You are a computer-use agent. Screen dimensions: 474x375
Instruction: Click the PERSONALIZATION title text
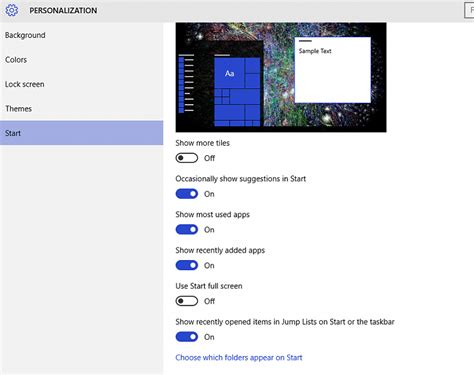click(63, 11)
